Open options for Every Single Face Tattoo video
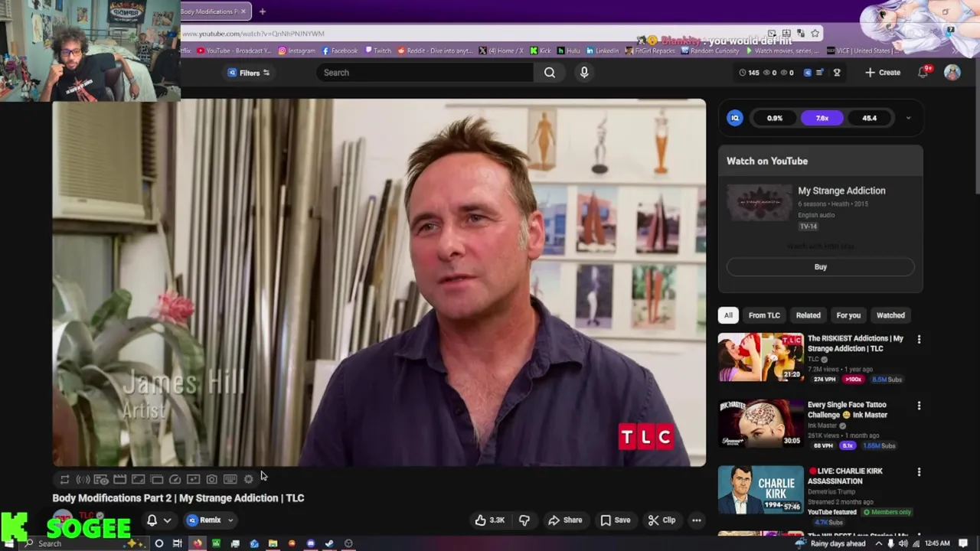 (x=919, y=406)
